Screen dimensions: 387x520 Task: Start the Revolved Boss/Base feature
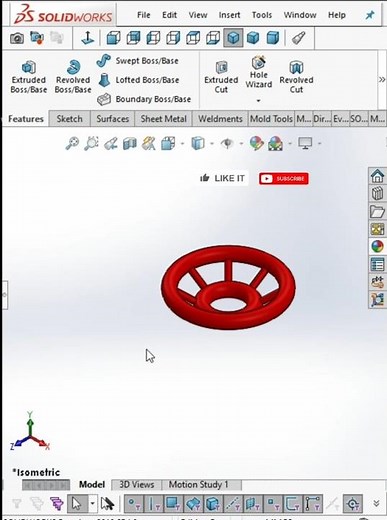click(x=73, y=77)
